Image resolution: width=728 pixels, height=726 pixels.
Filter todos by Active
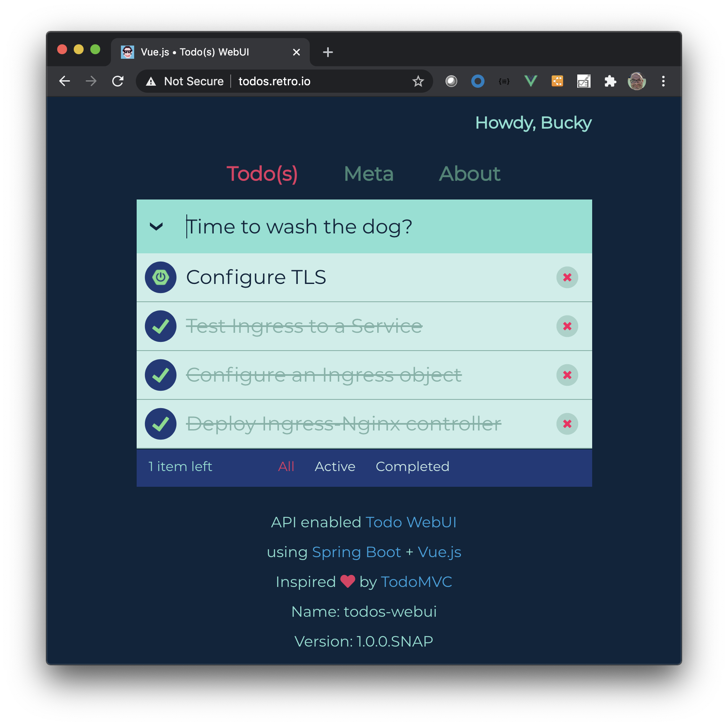click(x=335, y=466)
